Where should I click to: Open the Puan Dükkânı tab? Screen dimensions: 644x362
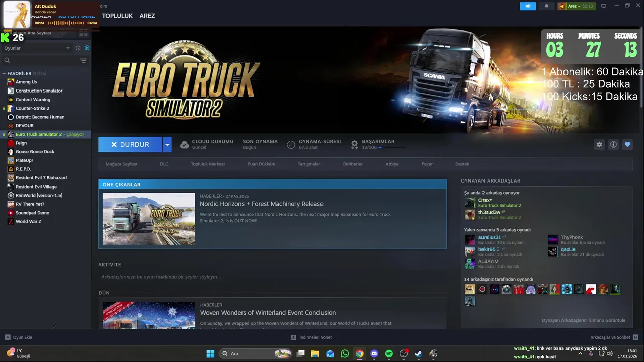pos(261,164)
